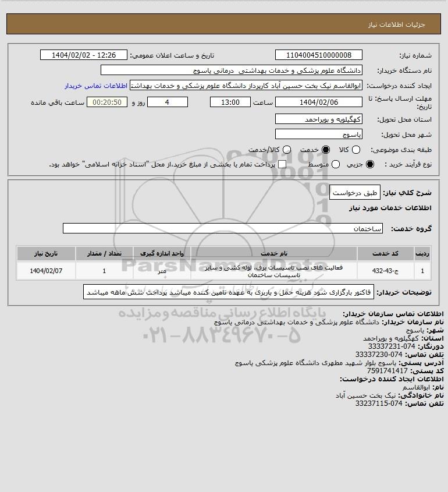Click the row number cell 1

(x=422, y=271)
